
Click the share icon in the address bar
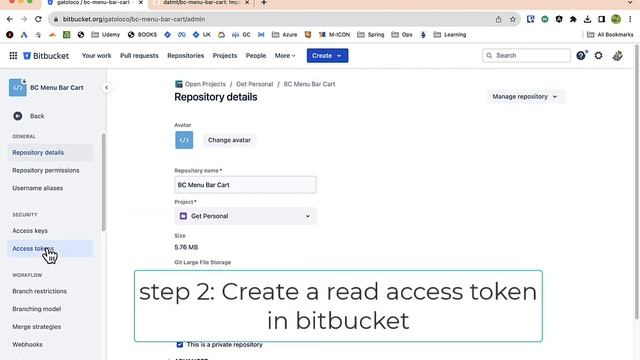(498, 19)
